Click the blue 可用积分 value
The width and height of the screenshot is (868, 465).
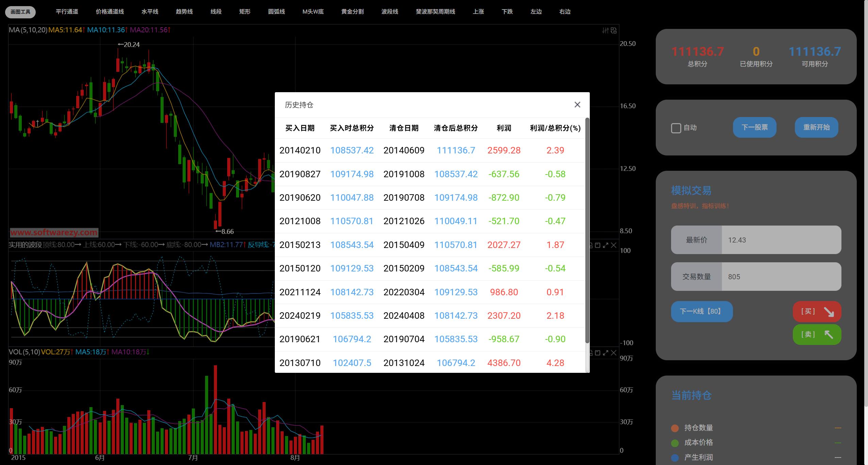click(815, 52)
